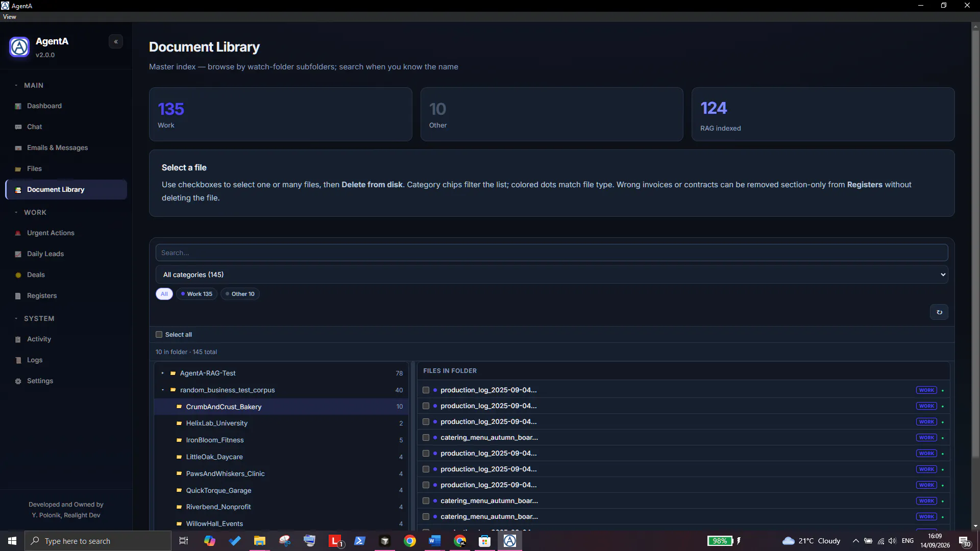Tick the Select all checkbox
Screen dimensions: 980x551
click(159, 335)
